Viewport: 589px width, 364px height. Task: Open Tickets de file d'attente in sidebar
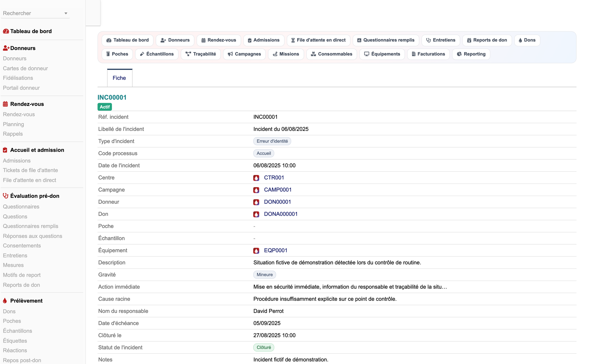(30, 171)
